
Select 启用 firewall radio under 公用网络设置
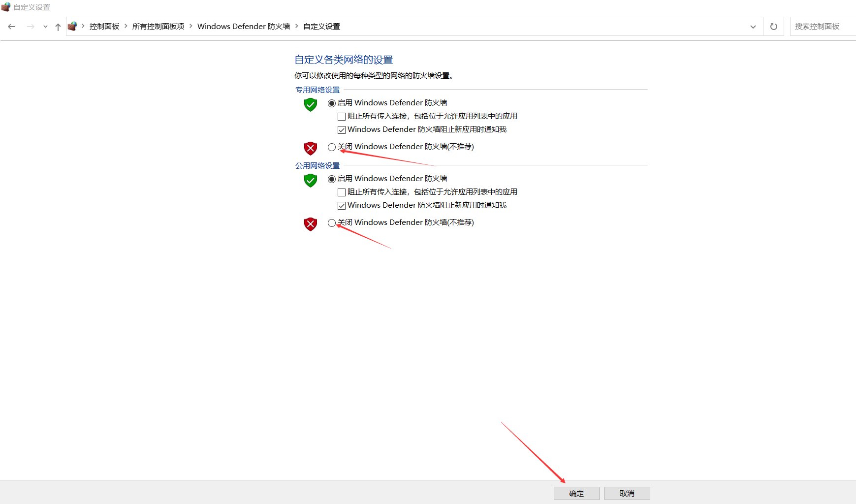(332, 179)
